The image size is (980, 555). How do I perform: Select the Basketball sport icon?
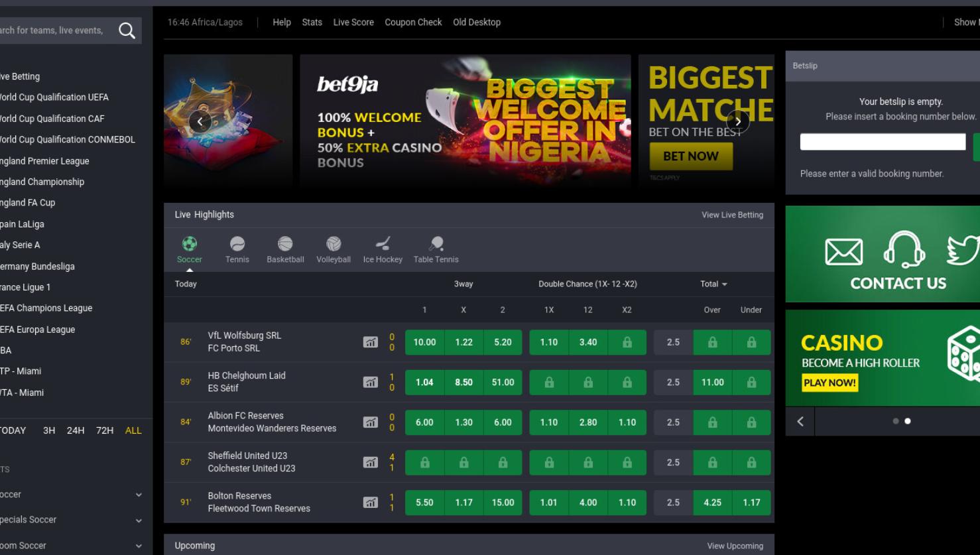pyautogui.click(x=285, y=244)
